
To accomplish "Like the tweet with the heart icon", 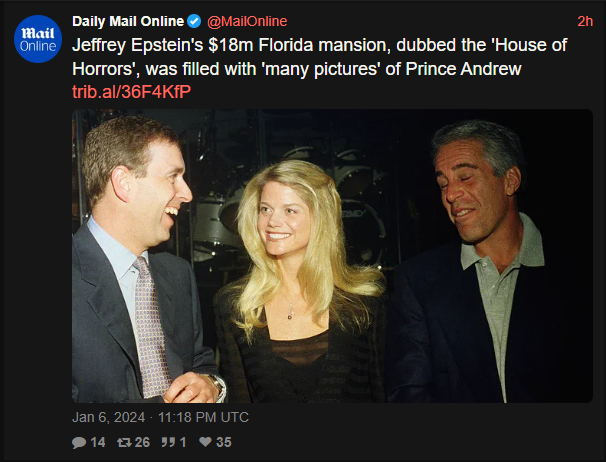I will [x=205, y=442].
